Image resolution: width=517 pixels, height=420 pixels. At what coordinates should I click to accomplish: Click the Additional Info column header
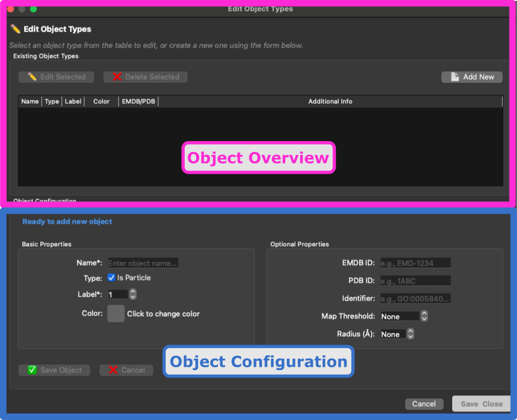[330, 101]
